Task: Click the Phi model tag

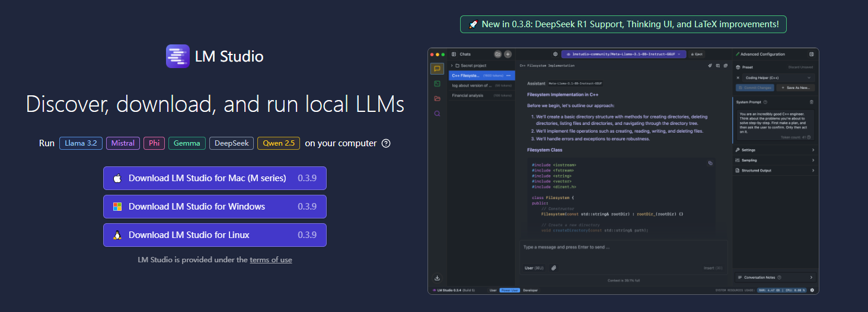Action: point(154,143)
